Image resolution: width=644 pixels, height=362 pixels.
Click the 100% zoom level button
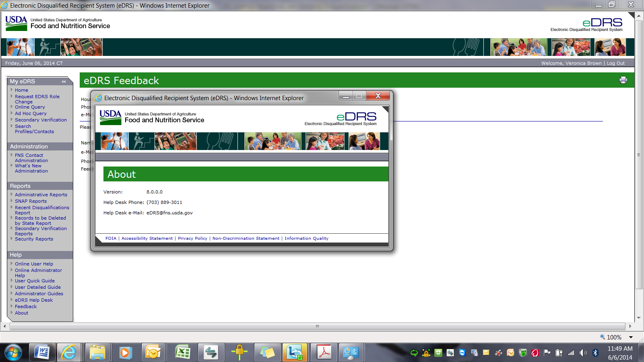point(611,337)
